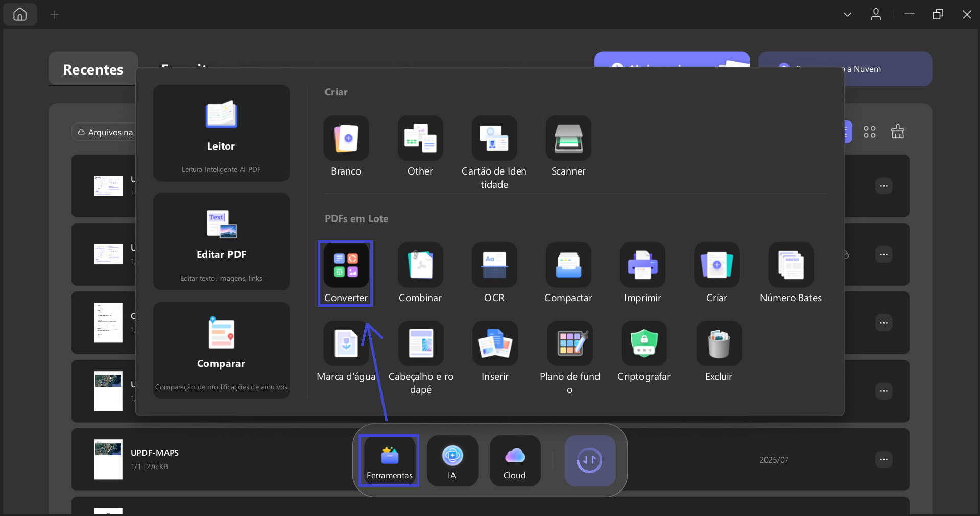The height and width of the screenshot is (516, 980).
Task: Open the Leitor smart reading card
Action: [221, 133]
